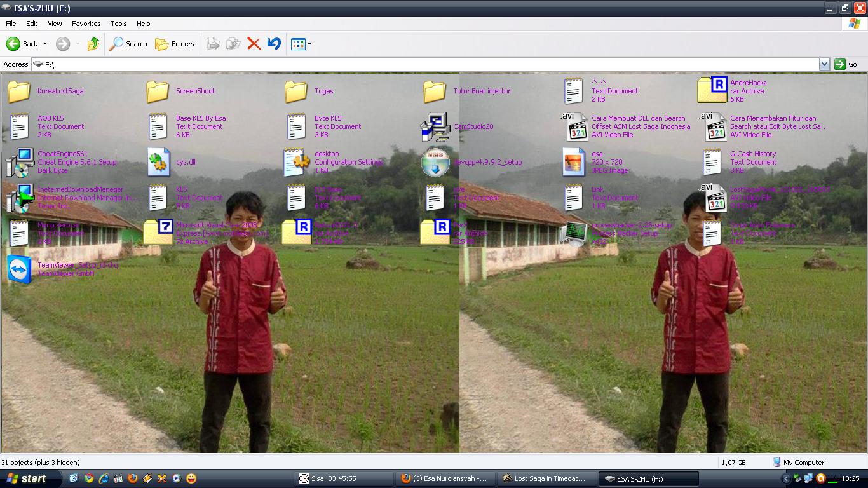Open the Tugas folder
Screen dimensions: 868x488
[x=297, y=92]
